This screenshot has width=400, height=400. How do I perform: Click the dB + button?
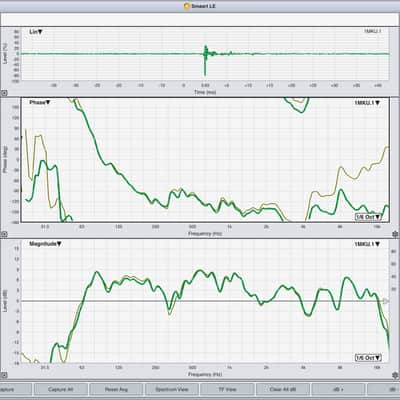click(x=338, y=389)
